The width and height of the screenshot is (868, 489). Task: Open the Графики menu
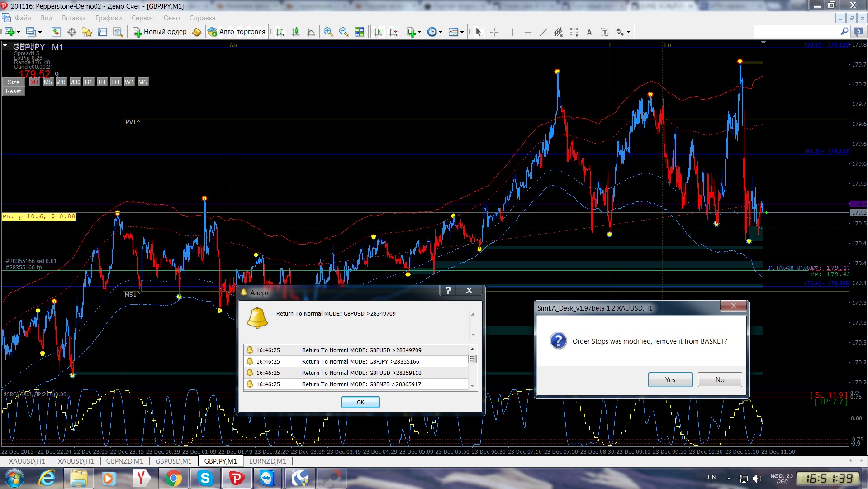(x=109, y=18)
